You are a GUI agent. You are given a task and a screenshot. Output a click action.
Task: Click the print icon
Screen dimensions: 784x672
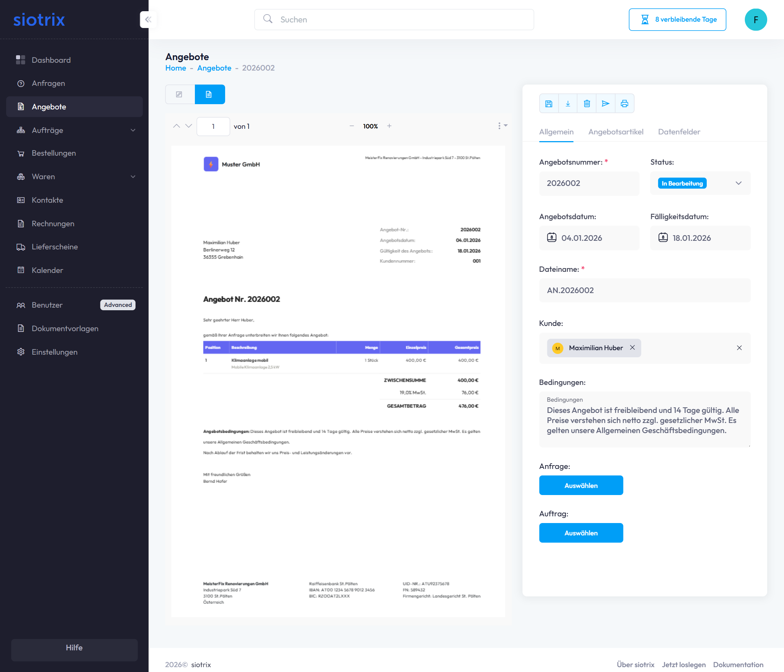click(x=624, y=103)
